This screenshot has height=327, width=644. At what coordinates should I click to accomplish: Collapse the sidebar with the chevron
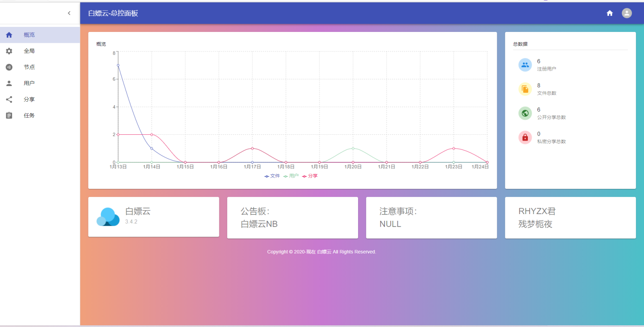click(69, 13)
